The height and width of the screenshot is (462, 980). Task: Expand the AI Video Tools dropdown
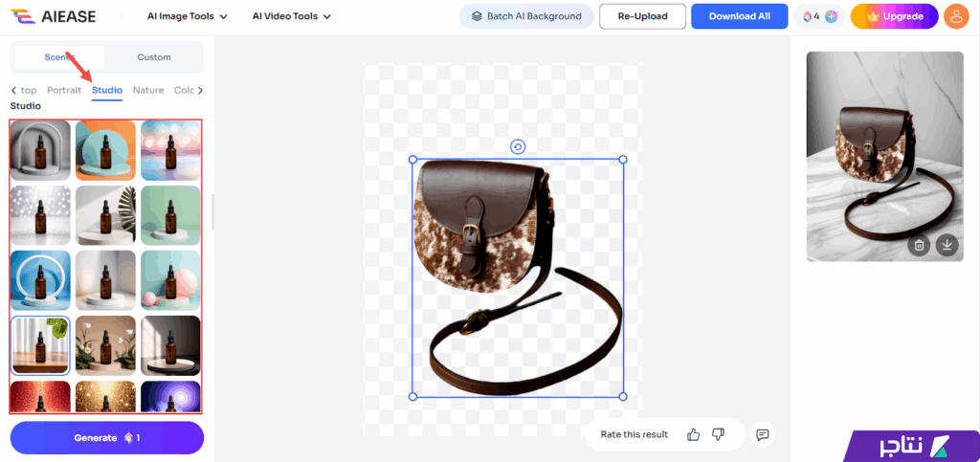(x=291, y=16)
